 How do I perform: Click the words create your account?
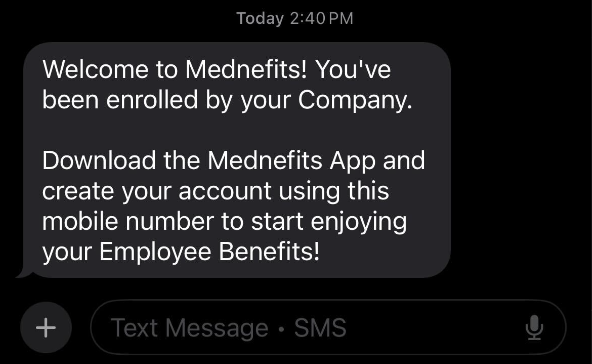(156, 191)
